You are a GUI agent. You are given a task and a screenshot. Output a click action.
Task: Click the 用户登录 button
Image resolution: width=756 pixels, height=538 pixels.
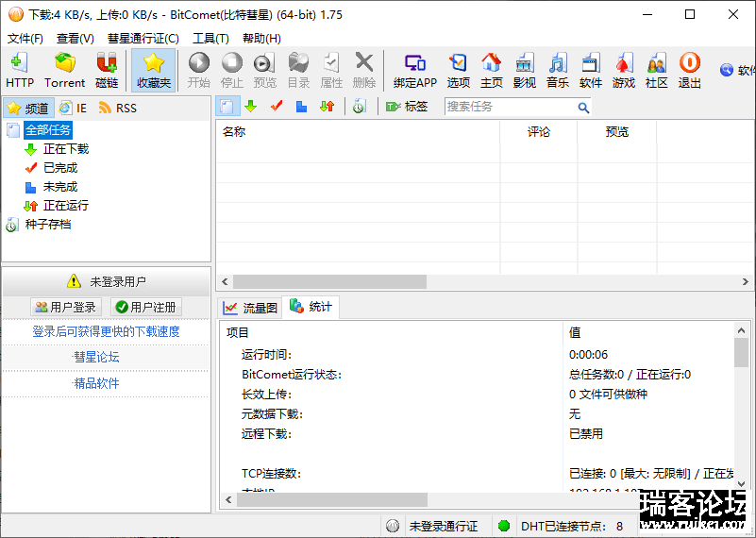point(66,307)
